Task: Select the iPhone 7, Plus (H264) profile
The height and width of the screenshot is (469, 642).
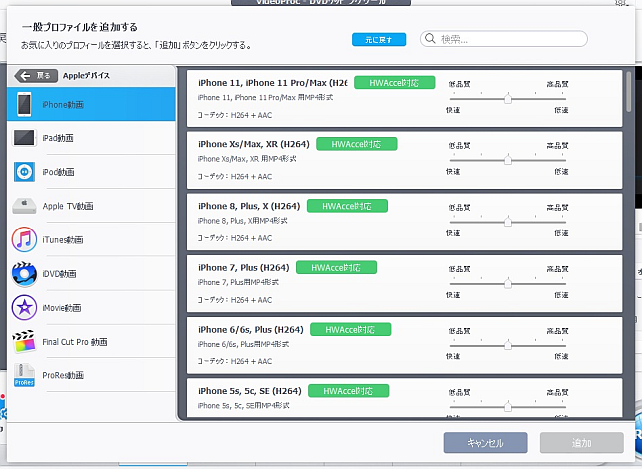Action: [x=405, y=283]
